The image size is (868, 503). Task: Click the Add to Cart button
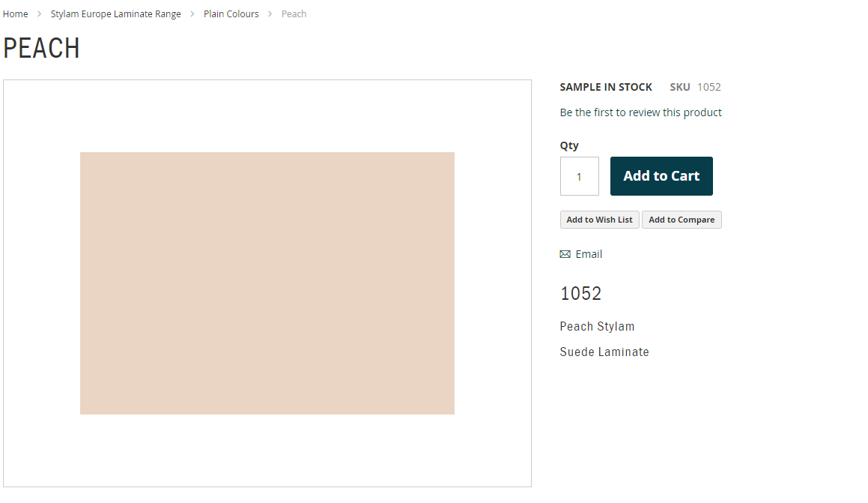point(661,176)
